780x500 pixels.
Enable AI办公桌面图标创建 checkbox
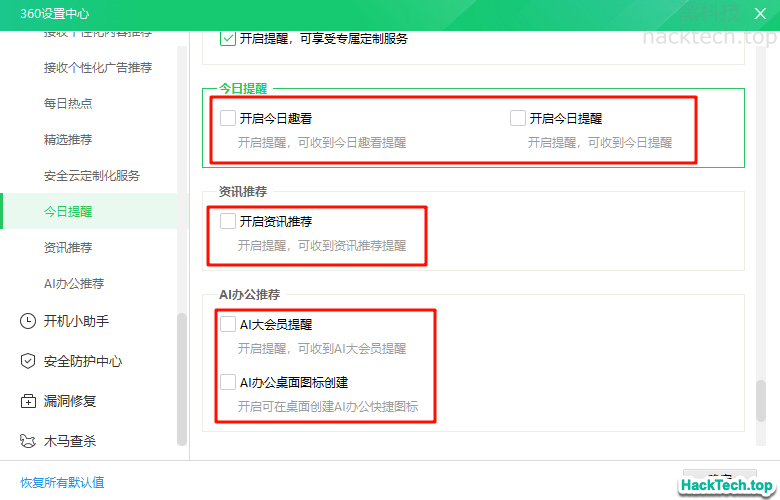coord(228,382)
